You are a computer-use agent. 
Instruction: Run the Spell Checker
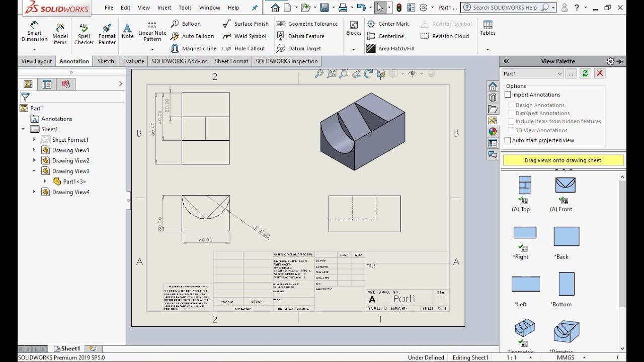[84, 34]
